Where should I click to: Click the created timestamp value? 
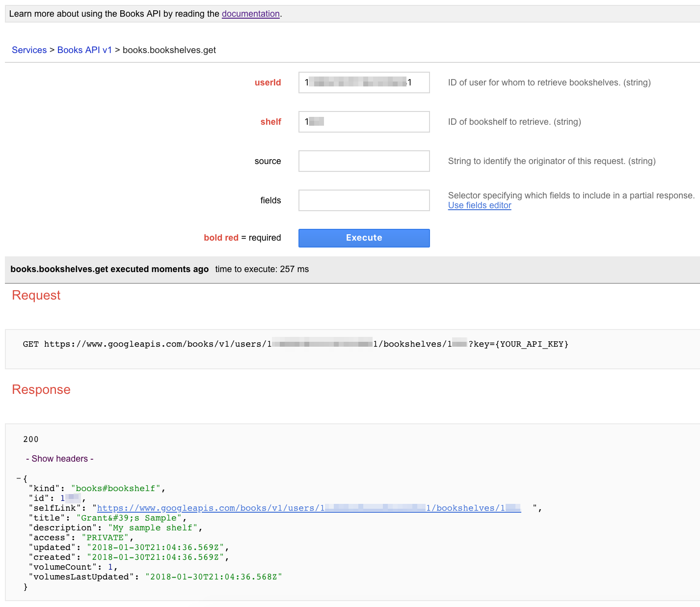tap(156, 557)
